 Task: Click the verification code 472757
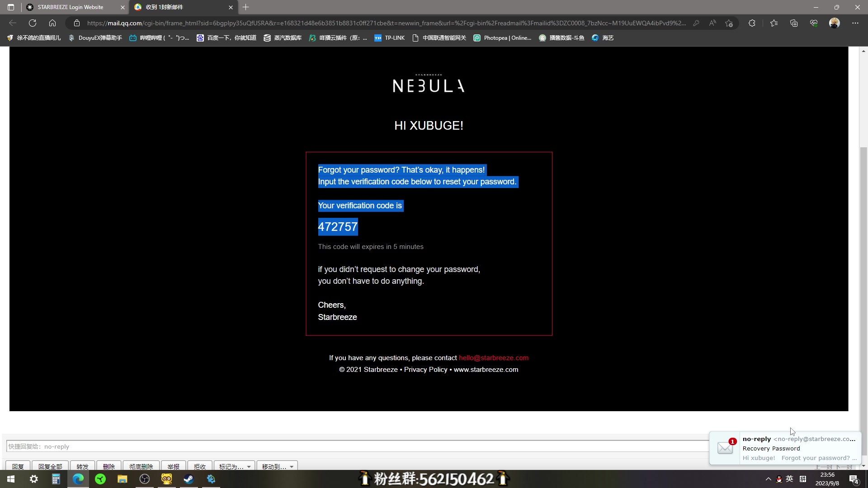[338, 227]
